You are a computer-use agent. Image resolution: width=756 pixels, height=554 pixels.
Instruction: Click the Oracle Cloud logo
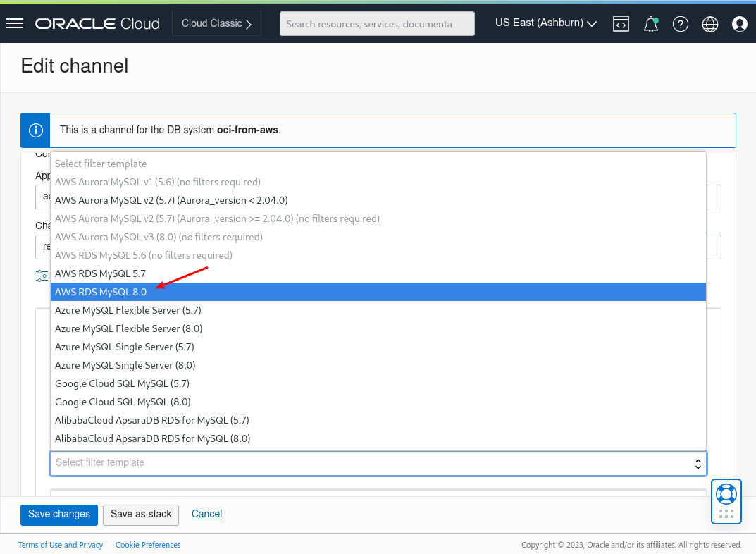(97, 24)
